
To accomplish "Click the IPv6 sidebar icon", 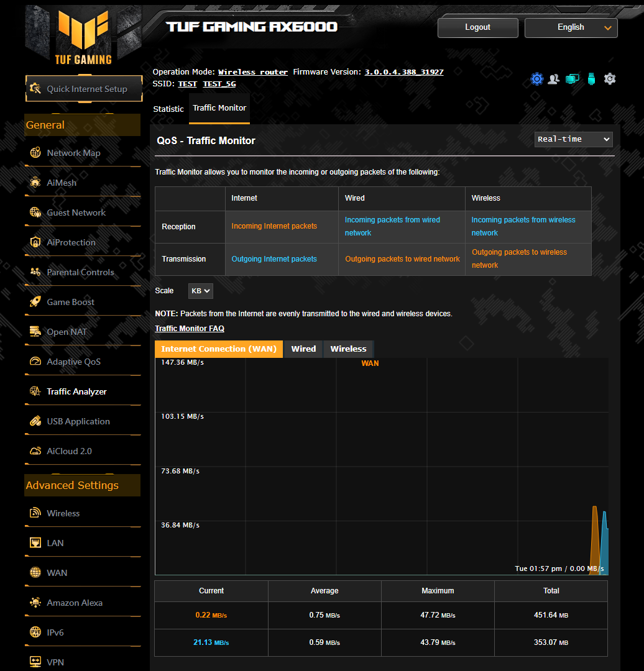I will click(35, 632).
